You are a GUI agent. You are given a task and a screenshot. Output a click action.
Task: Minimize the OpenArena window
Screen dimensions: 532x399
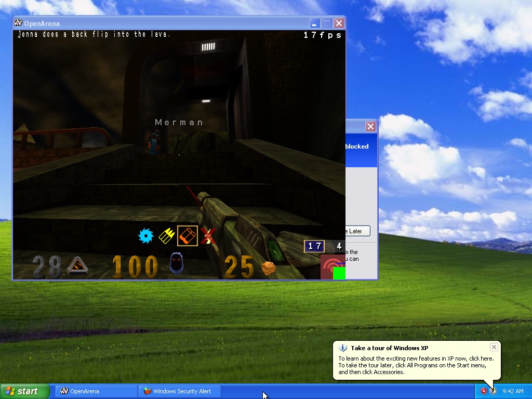point(314,23)
